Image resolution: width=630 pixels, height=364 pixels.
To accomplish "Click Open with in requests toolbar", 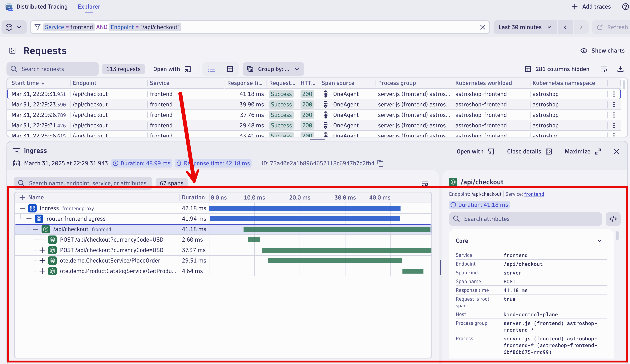I will point(172,69).
